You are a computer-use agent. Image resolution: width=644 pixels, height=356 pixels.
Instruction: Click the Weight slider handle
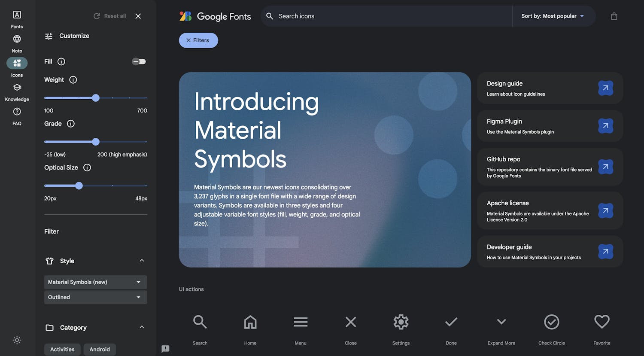pos(96,98)
